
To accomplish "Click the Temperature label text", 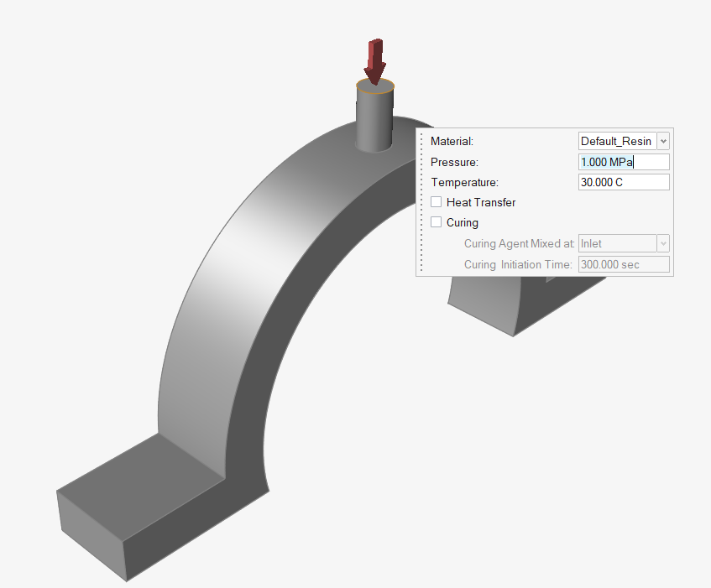I will point(464,182).
